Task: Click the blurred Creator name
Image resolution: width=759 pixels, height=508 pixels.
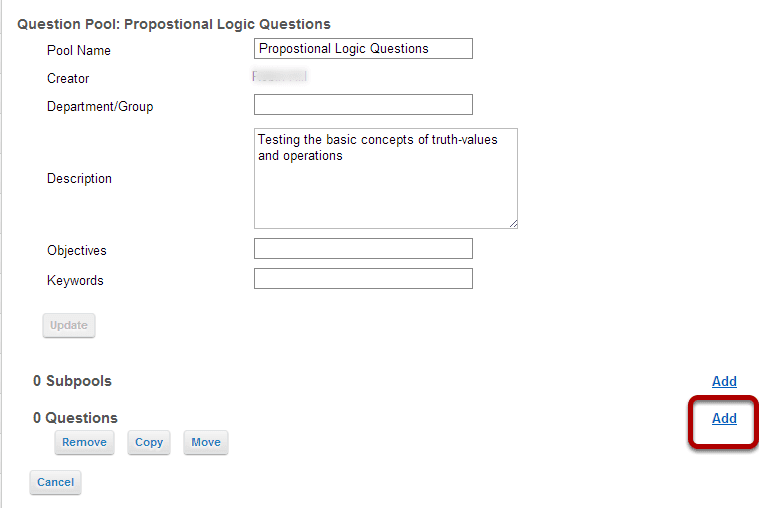Action: (280, 77)
